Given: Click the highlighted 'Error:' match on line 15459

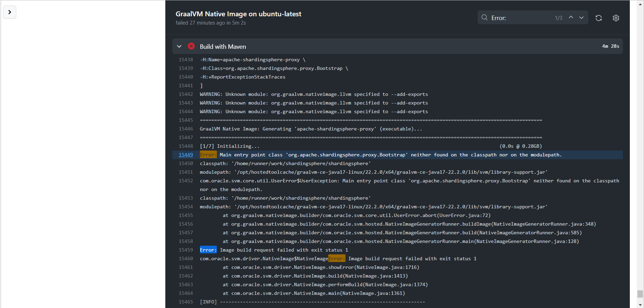Looking at the screenshot, I should click(x=208, y=250).
